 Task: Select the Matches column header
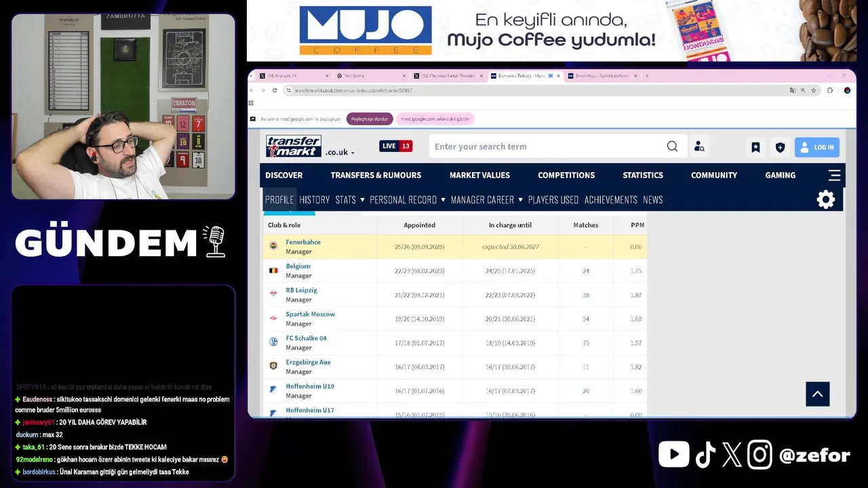pyautogui.click(x=586, y=225)
